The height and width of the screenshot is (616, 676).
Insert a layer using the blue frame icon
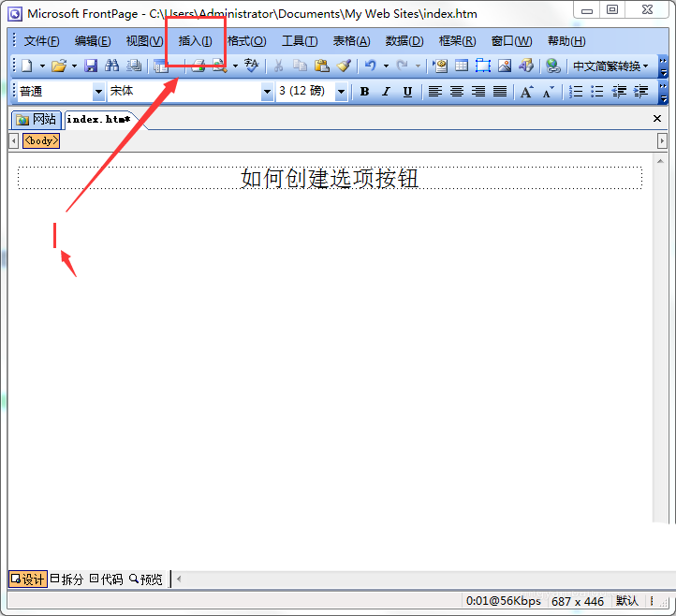tap(483, 66)
